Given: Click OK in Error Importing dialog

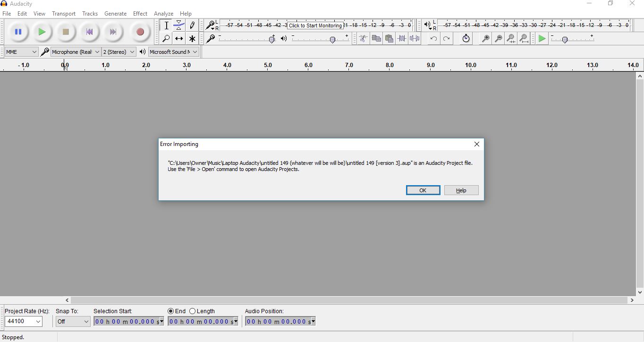Looking at the screenshot, I should [423, 190].
